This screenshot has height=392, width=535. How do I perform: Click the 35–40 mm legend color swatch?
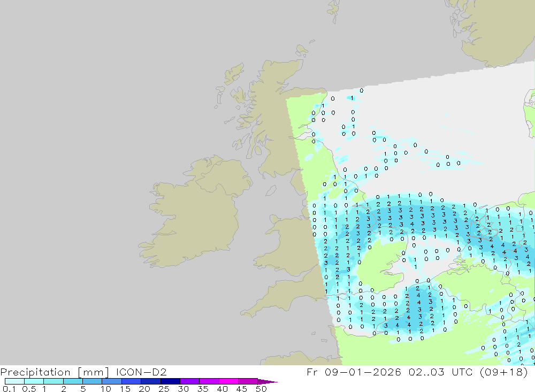[209, 381]
